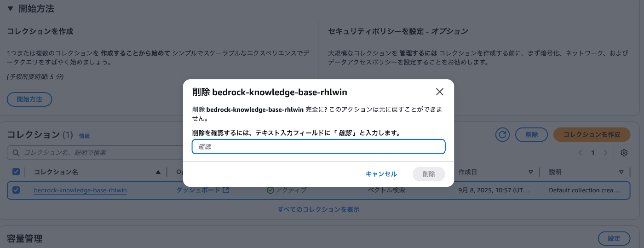Click the disabled 削除 button in the dialog

tap(429, 174)
